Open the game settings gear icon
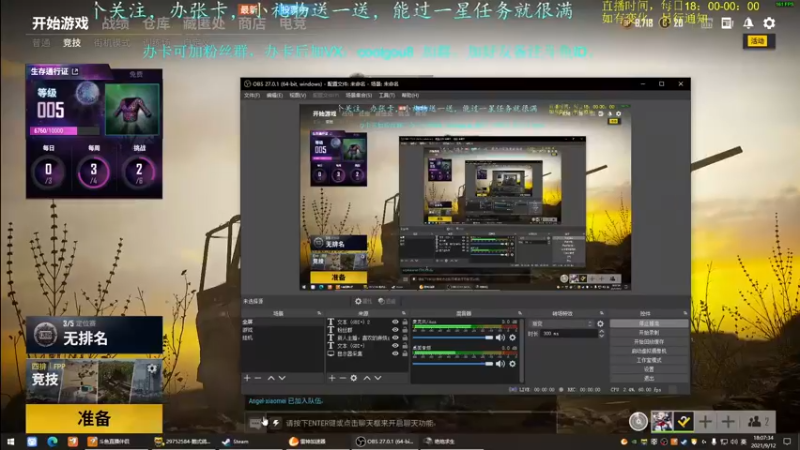The width and height of the screenshot is (800, 450). [x=769, y=23]
